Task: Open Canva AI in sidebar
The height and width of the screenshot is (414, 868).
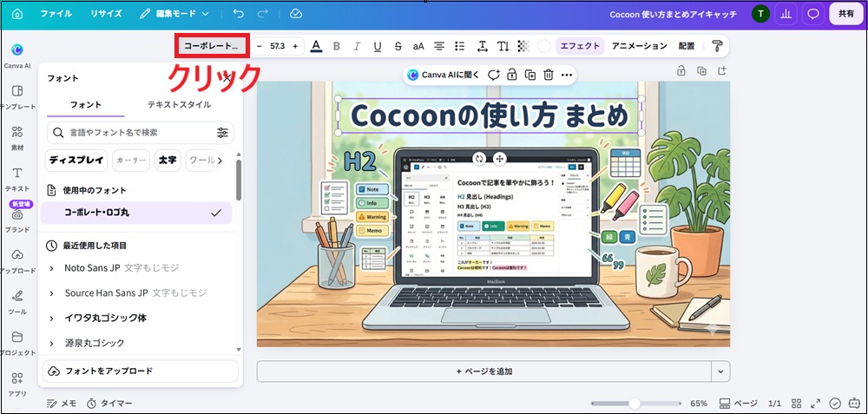Action: tap(17, 56)
